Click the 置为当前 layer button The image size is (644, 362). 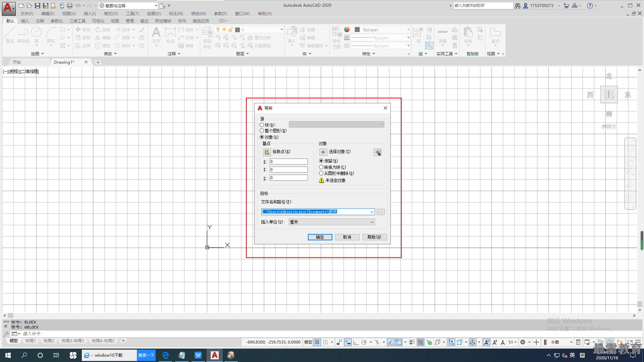259,38
